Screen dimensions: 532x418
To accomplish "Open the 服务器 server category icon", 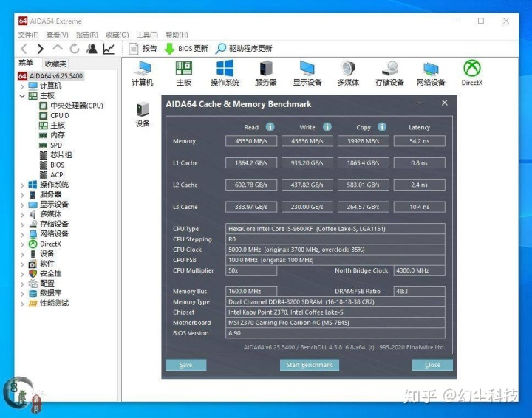I will 266,73.
